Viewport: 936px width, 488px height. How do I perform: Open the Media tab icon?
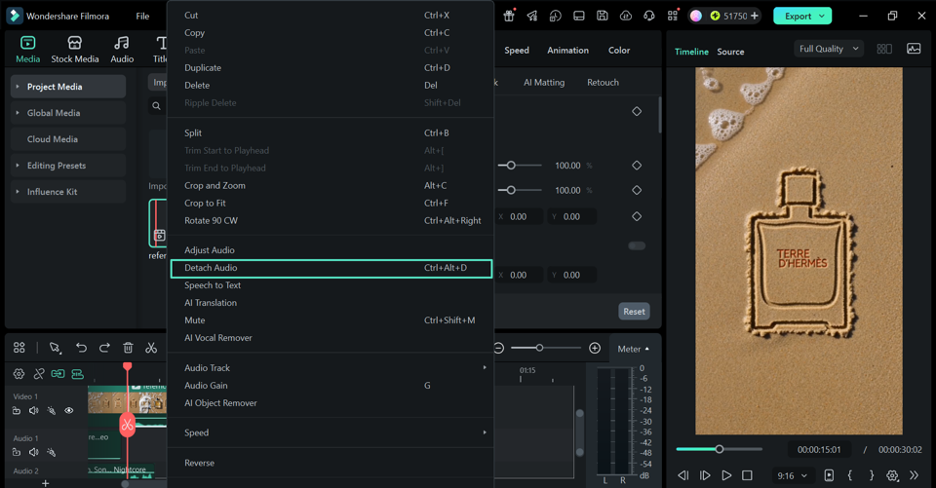tap(27, 43)
